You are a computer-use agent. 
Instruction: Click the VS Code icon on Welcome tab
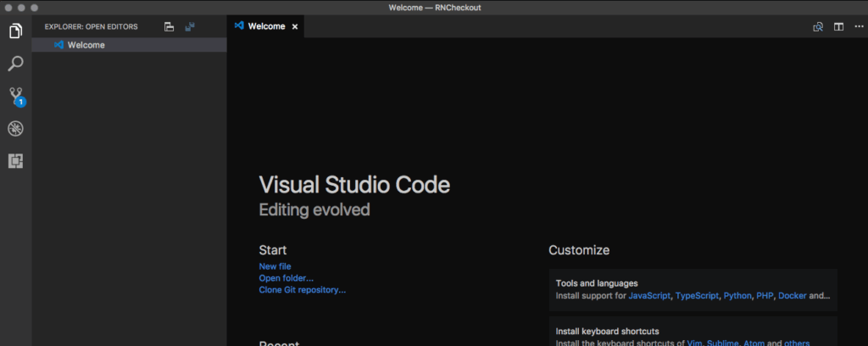click(x=239, y=26)
